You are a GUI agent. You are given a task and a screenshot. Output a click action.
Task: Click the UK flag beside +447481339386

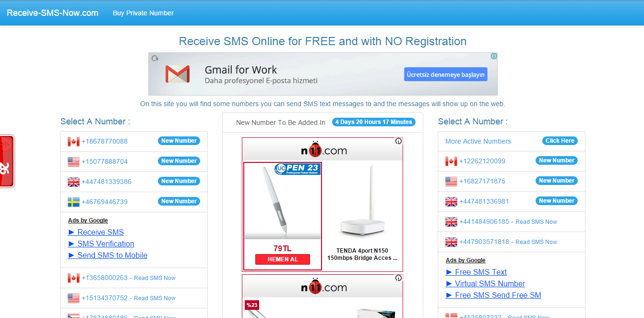pyautogui.click(x=73, y=182)
